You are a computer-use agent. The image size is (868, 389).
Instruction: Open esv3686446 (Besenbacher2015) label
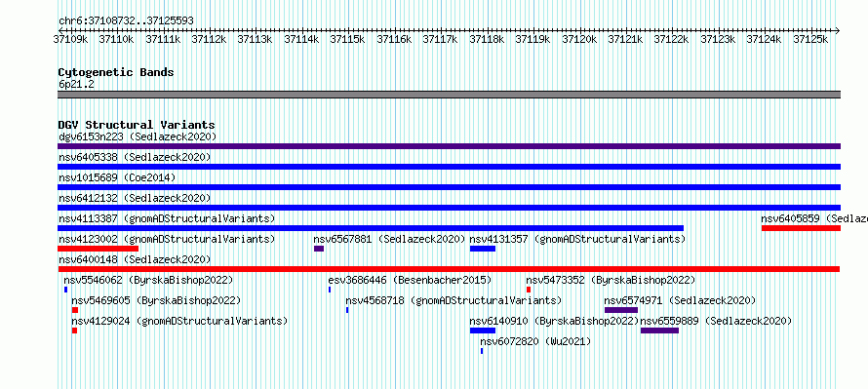click(x=410, y=280)
